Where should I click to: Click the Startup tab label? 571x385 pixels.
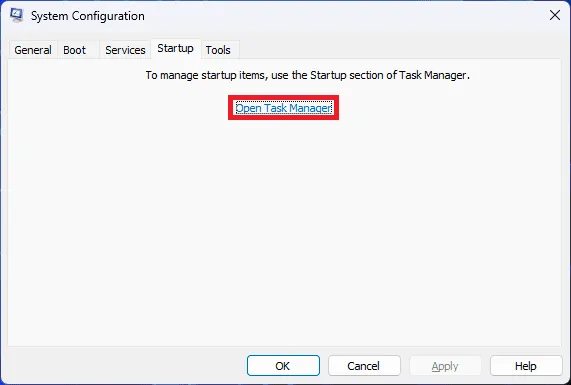(175, 48)
